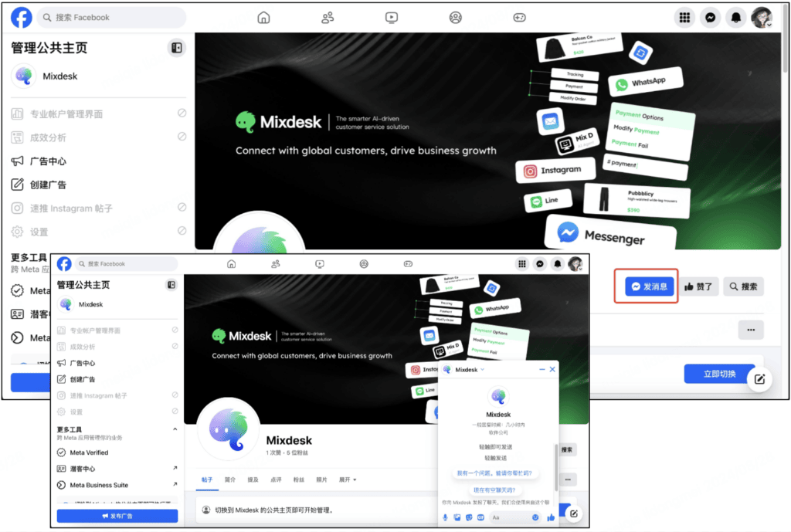
Task: Open notifications bell in background window
Action: (x=736, y=18)
